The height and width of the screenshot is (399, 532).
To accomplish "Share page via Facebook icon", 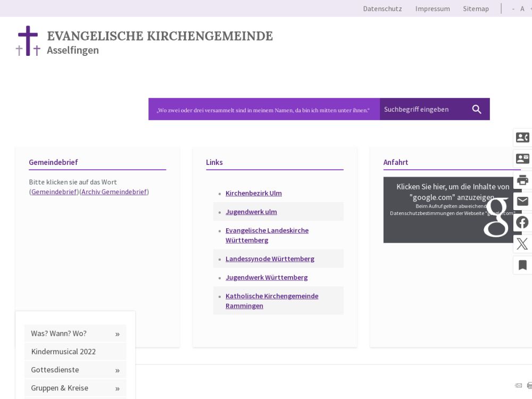I will pos(522,222).
